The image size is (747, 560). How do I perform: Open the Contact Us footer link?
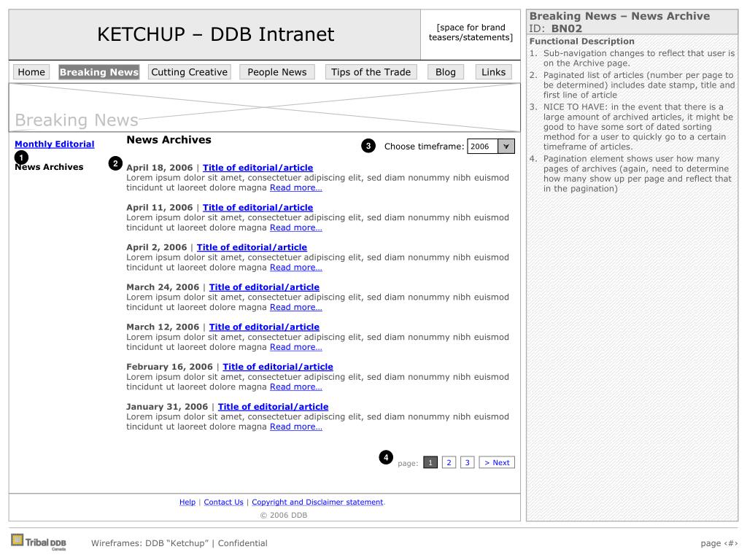(223, 502)
